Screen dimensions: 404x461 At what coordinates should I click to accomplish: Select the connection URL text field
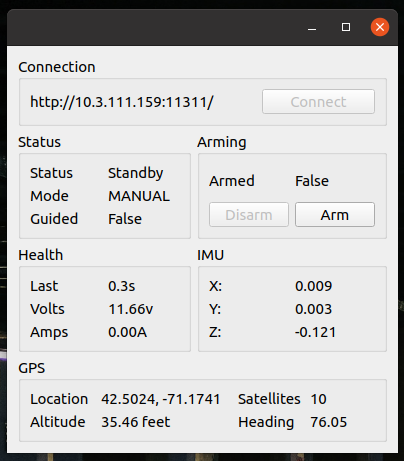click(x=122, y=102)
